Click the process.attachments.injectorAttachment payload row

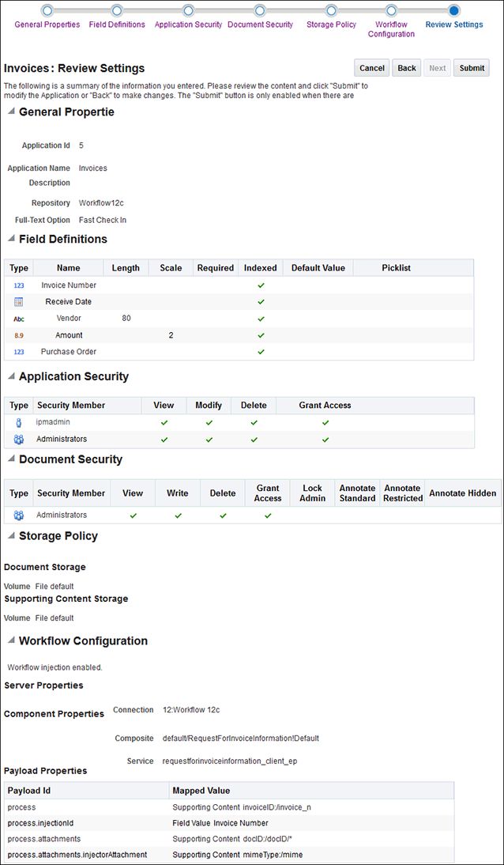(x=229, y=855)
